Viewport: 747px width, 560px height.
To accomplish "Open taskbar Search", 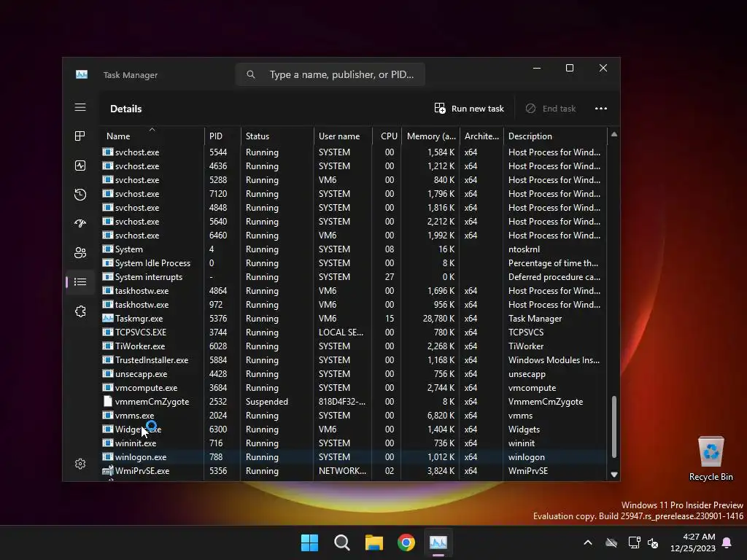I will (341, 542).
